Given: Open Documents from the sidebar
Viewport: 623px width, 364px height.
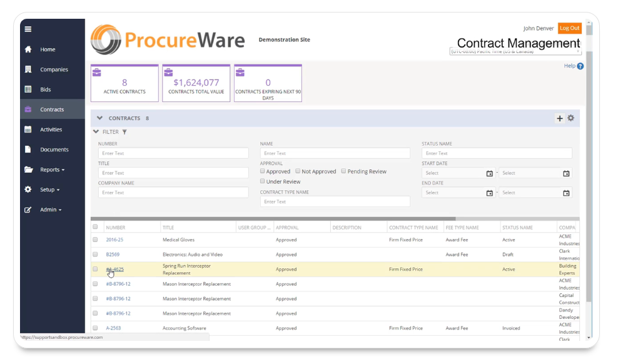Looking at the screenshot, I should [54, 149].
